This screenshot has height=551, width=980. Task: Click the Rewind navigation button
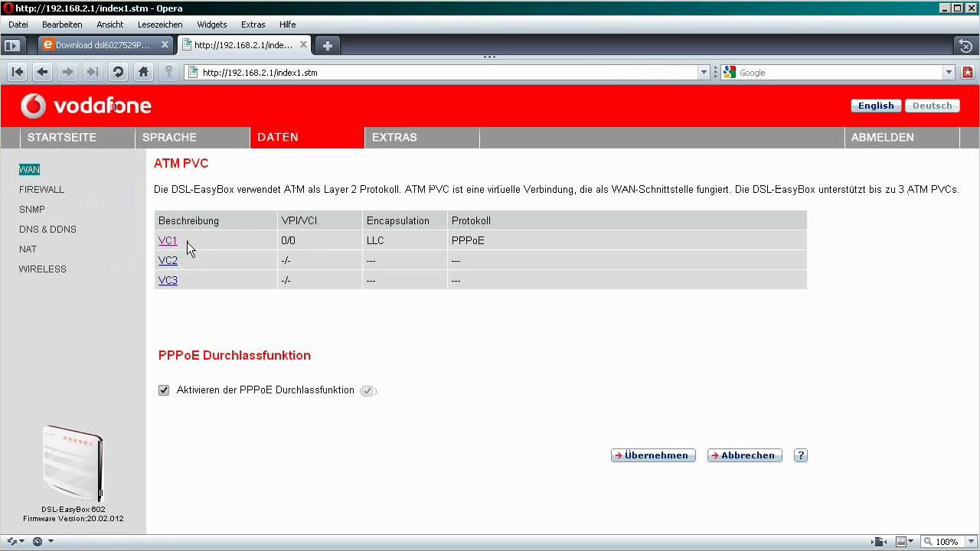[17, 72]
